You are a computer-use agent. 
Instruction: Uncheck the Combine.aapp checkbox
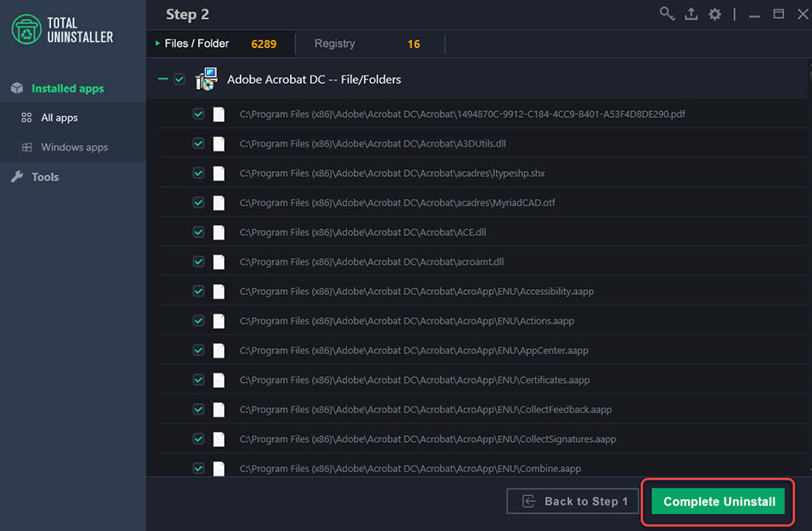click(198, 469)
